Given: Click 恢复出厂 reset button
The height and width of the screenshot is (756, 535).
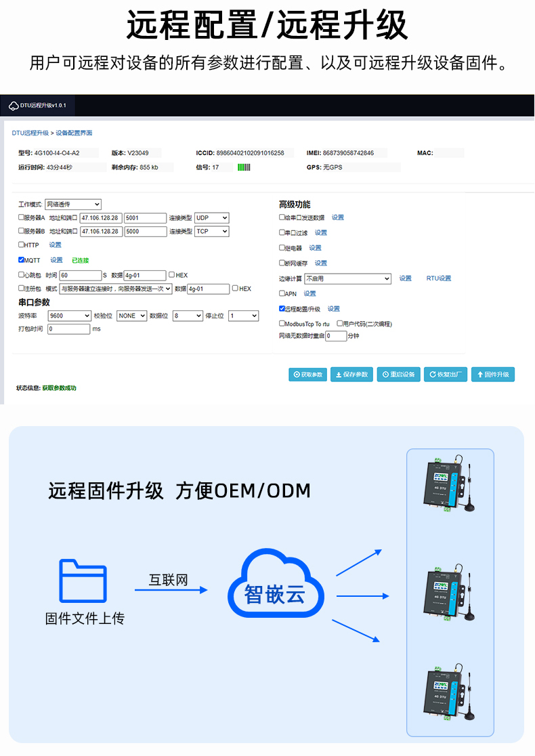Looking at the screenshot, I should 446,375.
